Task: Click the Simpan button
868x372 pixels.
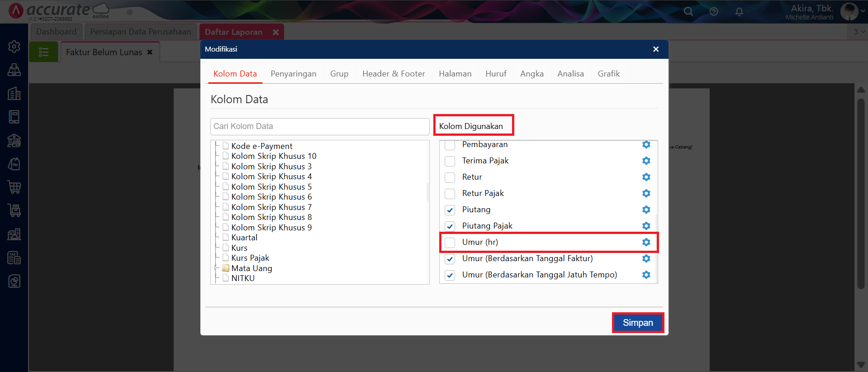Action: (637, 323)
